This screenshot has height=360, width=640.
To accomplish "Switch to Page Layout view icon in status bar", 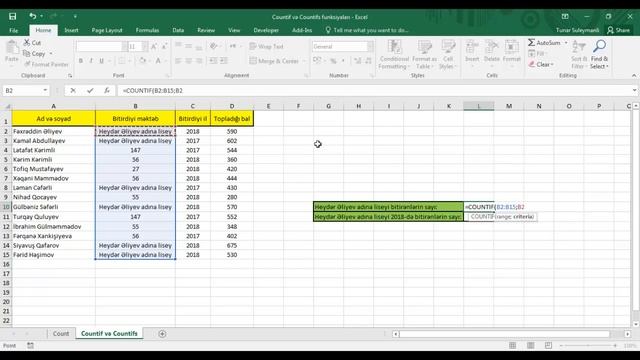I will click(x=530, y=345).
